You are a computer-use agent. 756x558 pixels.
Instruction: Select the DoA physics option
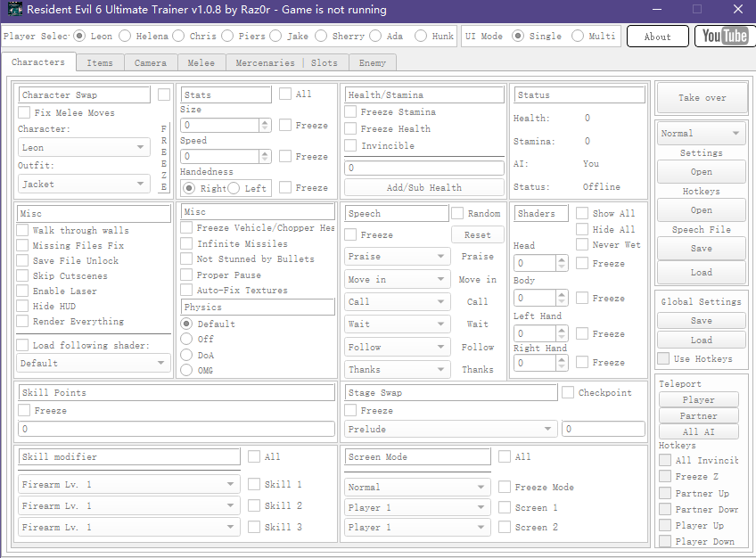coord(186,355)
